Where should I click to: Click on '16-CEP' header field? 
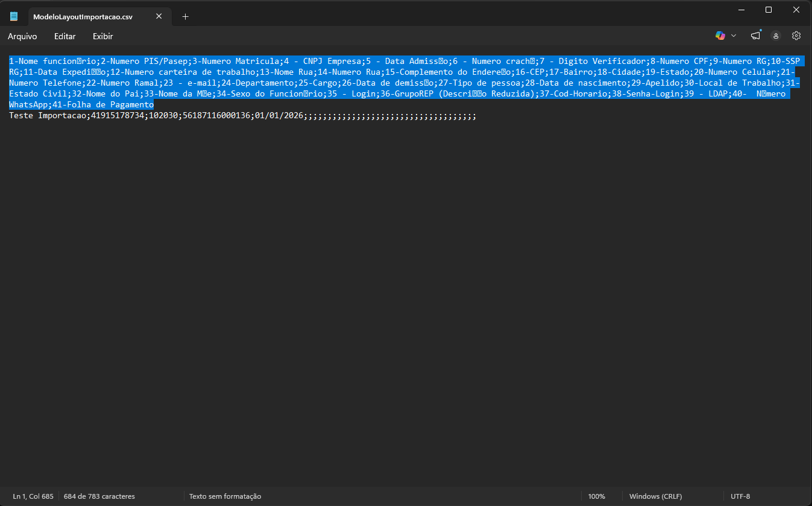(x=530, y=72)
